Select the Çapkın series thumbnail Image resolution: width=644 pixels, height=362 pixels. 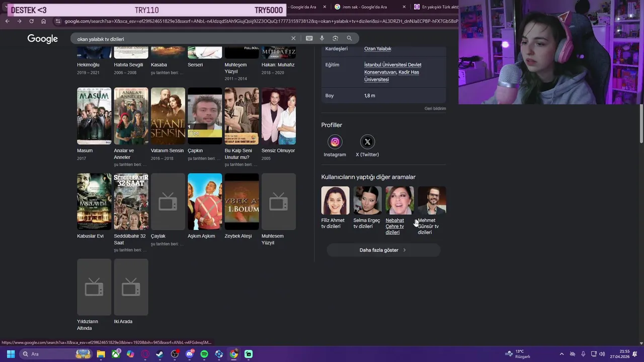pyautogui.click(x=205, y=116)
